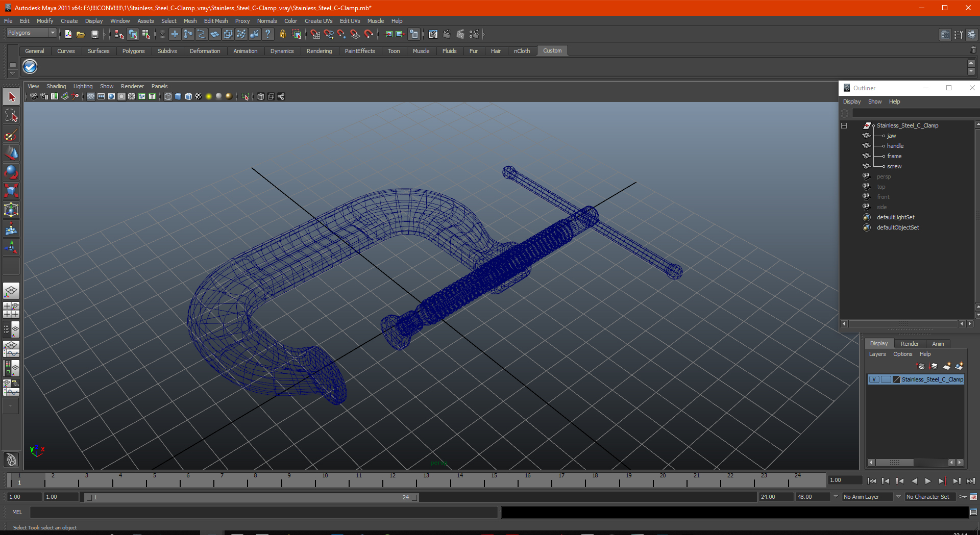Open the Edit Mesh menu
Viewport: 980px width, 535px height.
(215, 21)
